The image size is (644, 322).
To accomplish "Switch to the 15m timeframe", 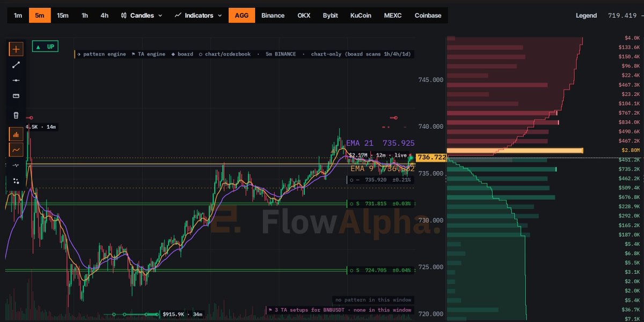I will [63, 16].
